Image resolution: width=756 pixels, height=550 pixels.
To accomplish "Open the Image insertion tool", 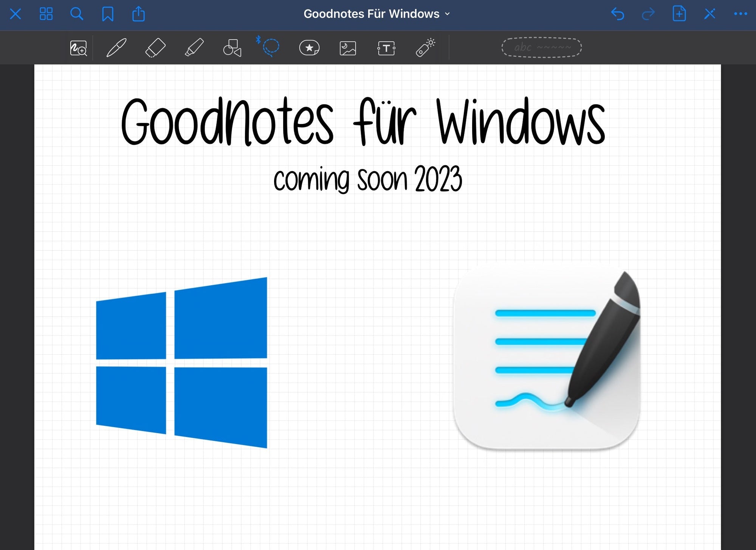I will [x=348, y=48].
